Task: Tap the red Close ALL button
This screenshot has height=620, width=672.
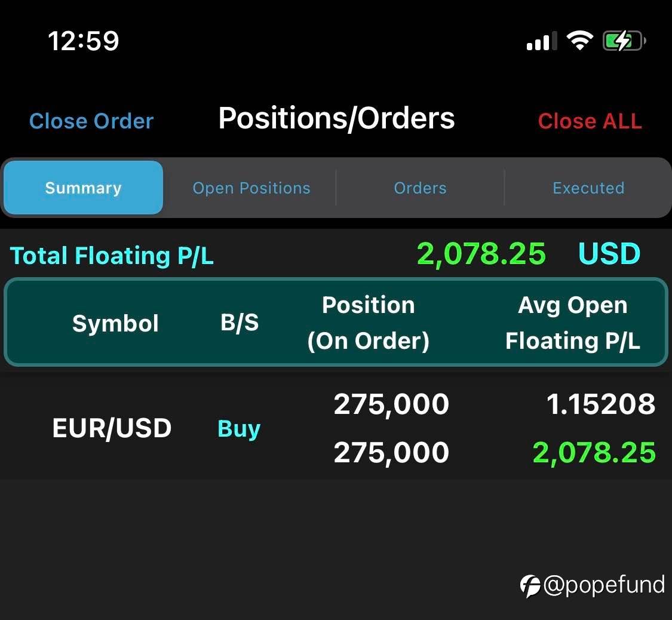Action: pyautogui.click(x=590, y=121)
